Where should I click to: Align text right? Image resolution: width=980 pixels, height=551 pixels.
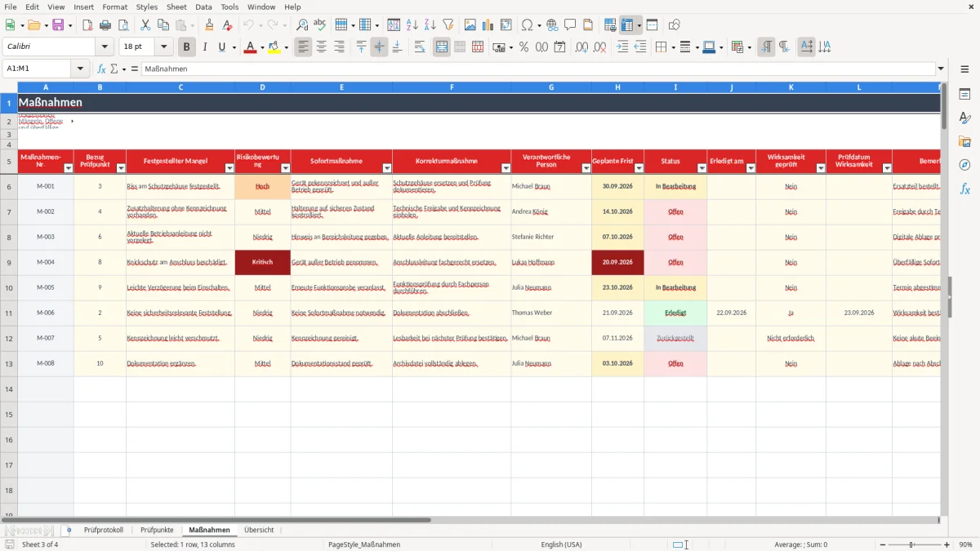coord(340,47)
